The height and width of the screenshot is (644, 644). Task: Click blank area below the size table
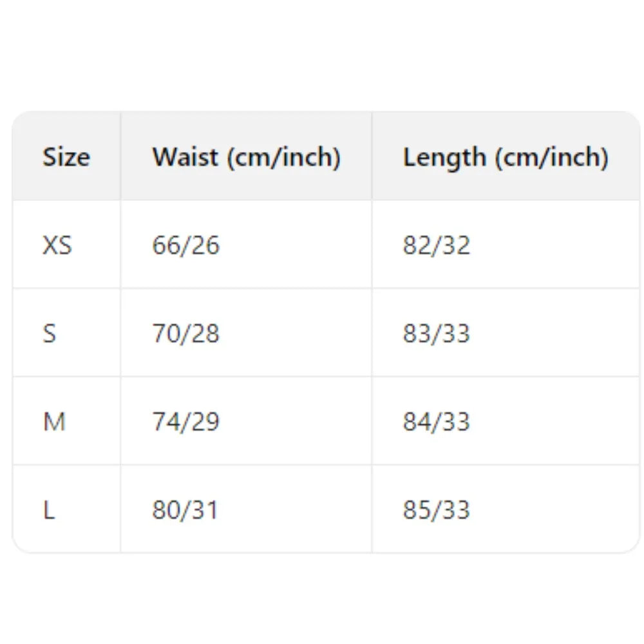[x=322, y=599]
